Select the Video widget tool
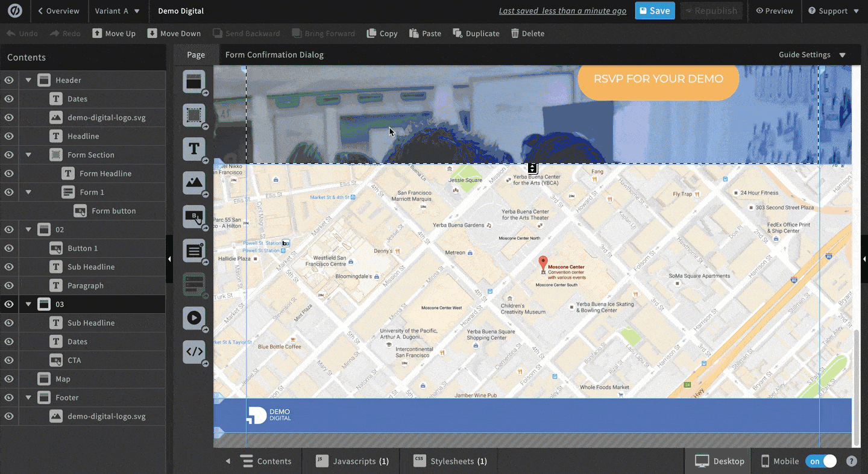Image resolution: width=868 pixels, height=474 pixels. 194,317
